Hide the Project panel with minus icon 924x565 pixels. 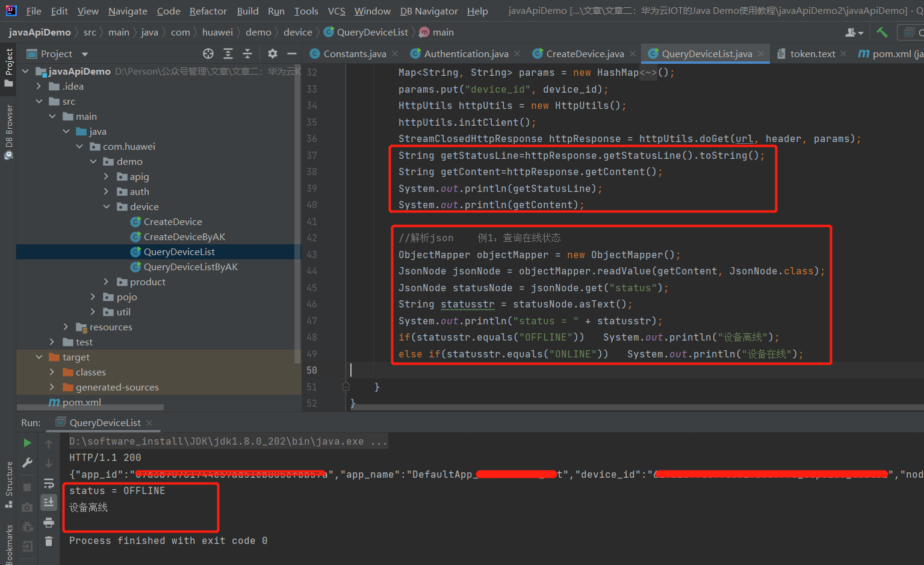(292, 54)
